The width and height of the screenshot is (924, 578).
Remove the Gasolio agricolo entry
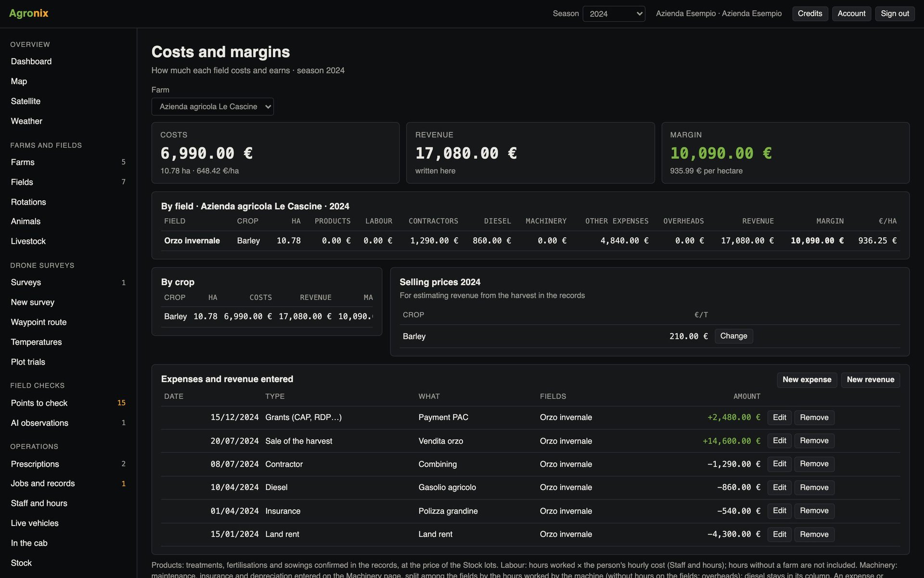tap(814, 487)
